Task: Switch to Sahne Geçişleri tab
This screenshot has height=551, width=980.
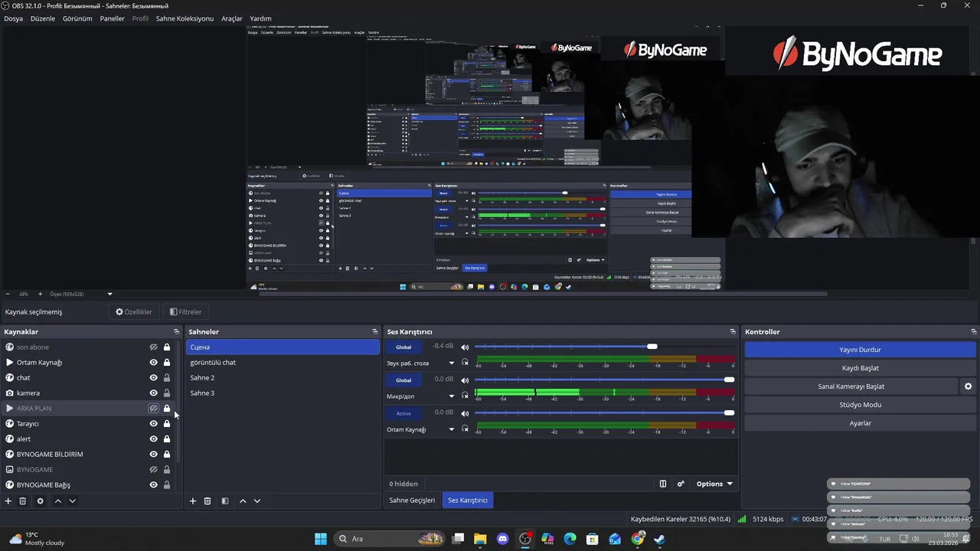Action: click(412, 500)
